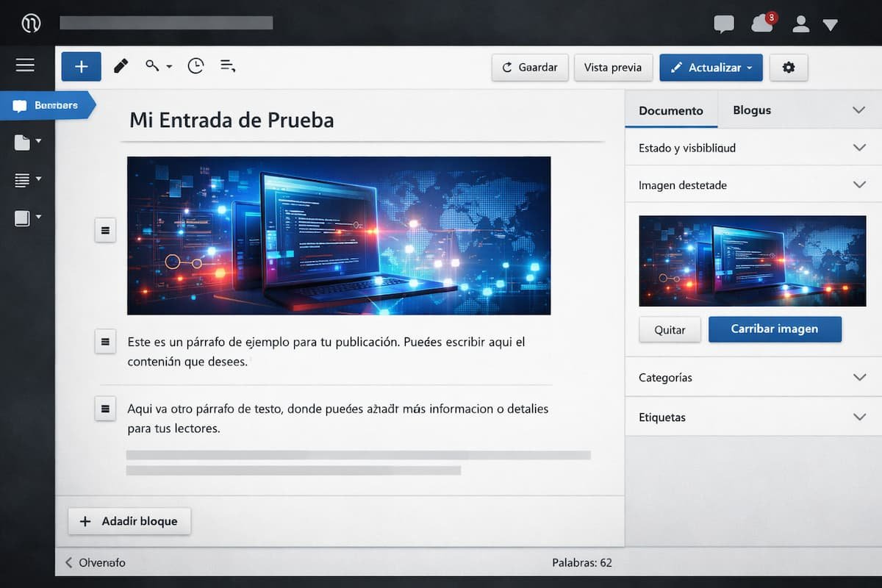Click the hamburger menu icon
Screen dimensions: 882x588
[26, 65]
